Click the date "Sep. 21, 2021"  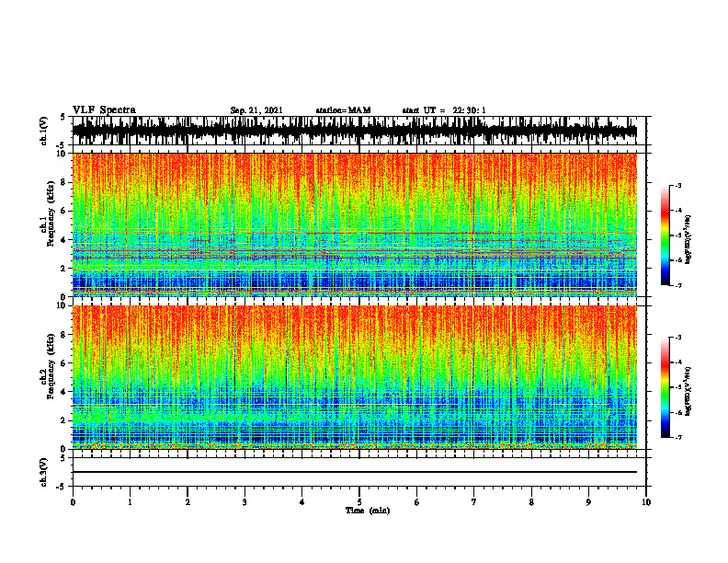256,110
